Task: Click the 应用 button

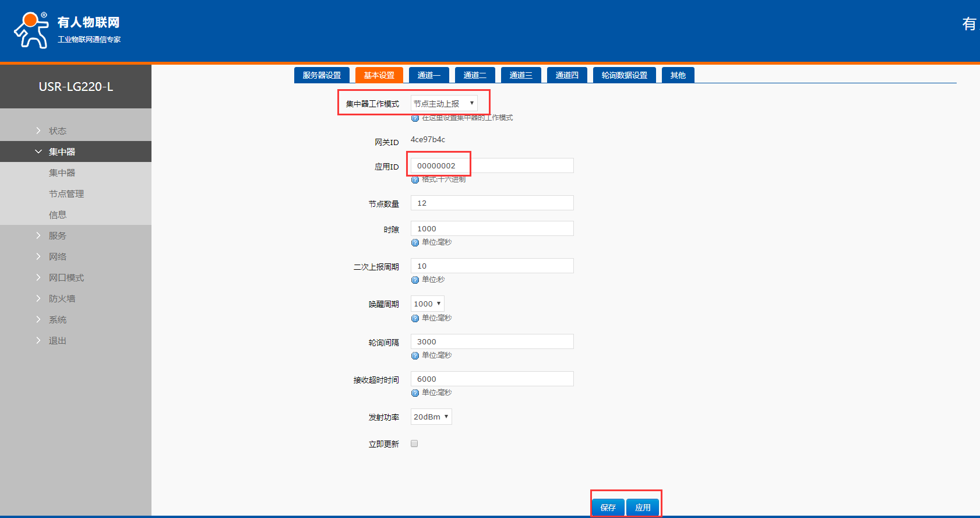Action: coord(643,508)
